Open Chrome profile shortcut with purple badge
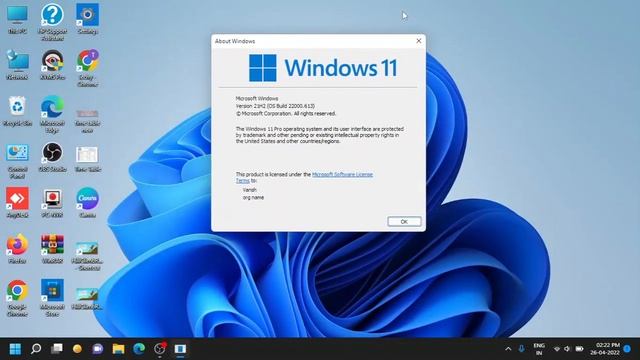Screen dimensions: 640x360 click(87, 68)
